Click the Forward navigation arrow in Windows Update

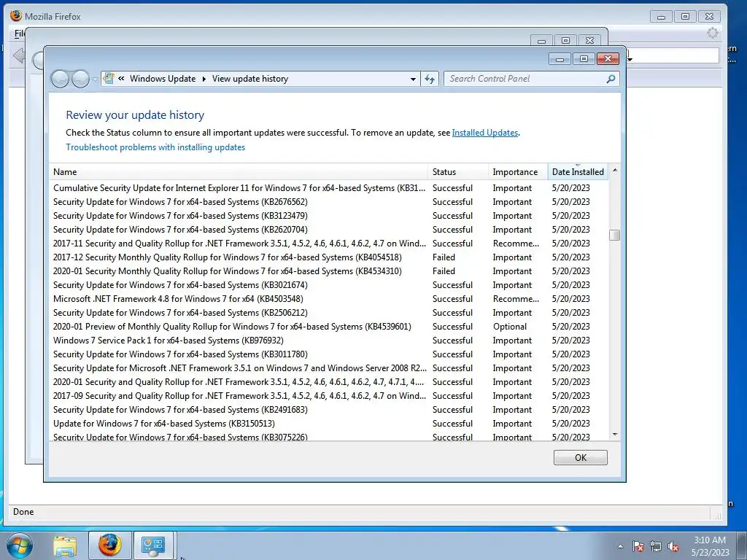[x=80, y=79]
